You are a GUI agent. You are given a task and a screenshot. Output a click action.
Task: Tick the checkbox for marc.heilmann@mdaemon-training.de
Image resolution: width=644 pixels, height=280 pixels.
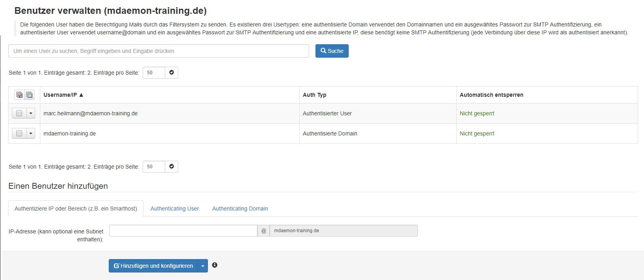[x=19, y=113]
